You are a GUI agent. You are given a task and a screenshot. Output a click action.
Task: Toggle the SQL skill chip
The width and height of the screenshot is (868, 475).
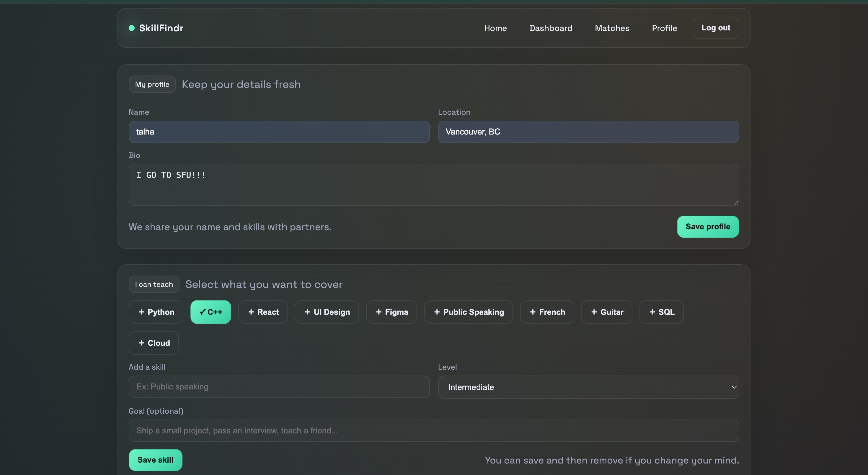coord(661,312)
